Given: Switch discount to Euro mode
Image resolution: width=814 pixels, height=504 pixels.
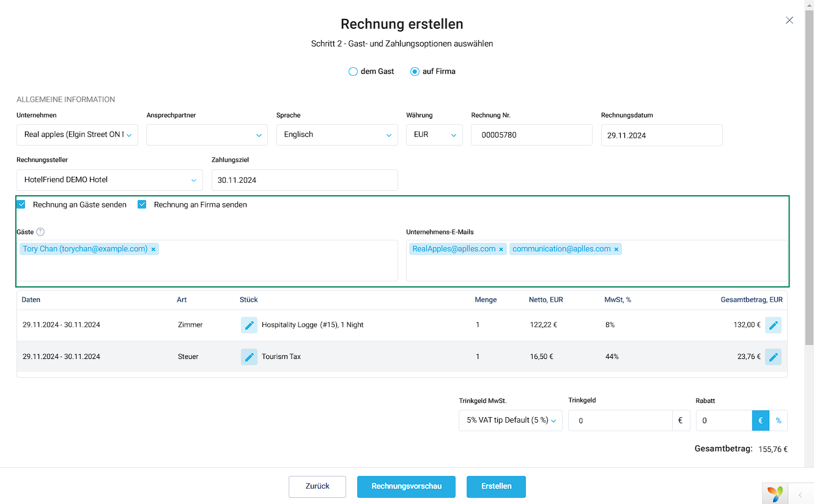Looking at the screenshot, I should 761,420.
